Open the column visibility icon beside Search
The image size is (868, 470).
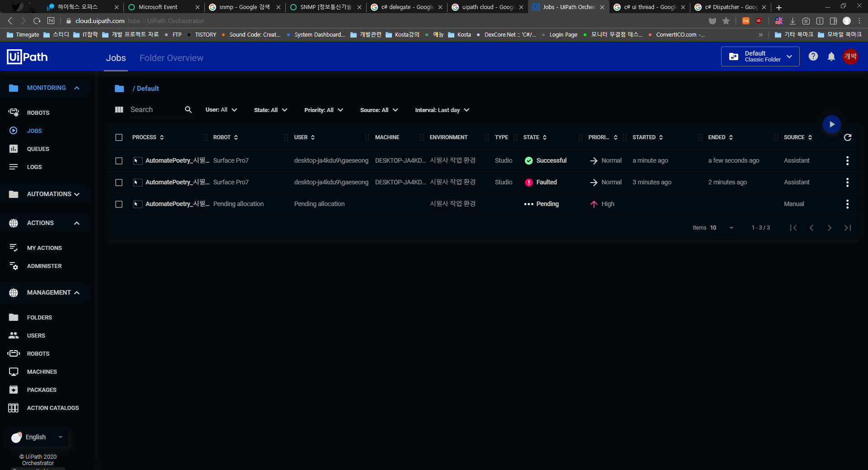(x=119, y=110)
